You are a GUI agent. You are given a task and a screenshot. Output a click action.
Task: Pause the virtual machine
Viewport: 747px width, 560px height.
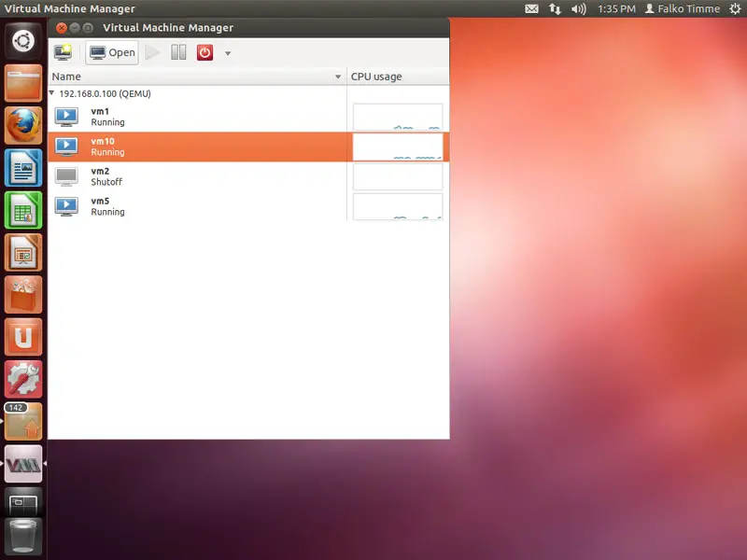point(178,52)
